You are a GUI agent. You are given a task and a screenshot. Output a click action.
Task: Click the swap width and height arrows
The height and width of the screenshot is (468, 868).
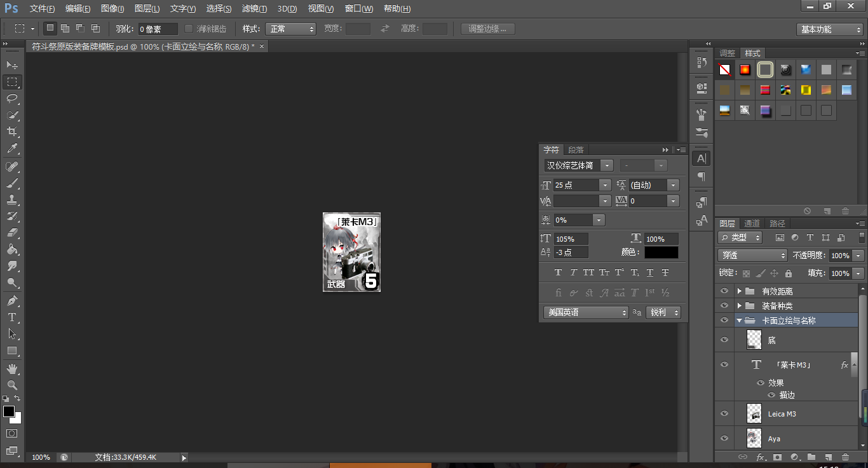(x=385, y=29)
